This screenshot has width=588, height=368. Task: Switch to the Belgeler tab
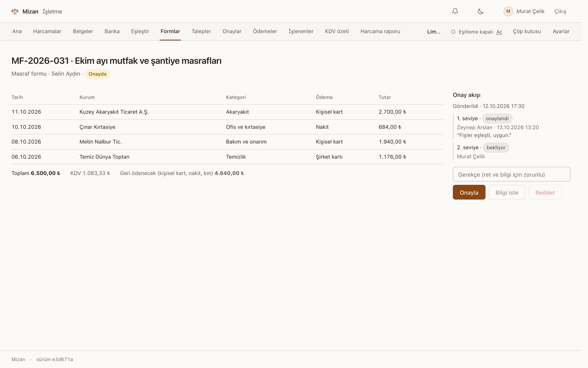coord(83,31)
